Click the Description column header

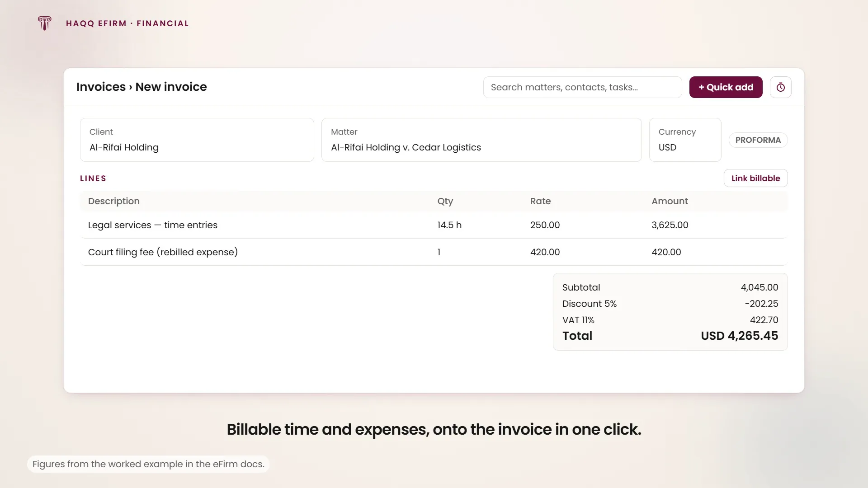click(x=113, y=201)
